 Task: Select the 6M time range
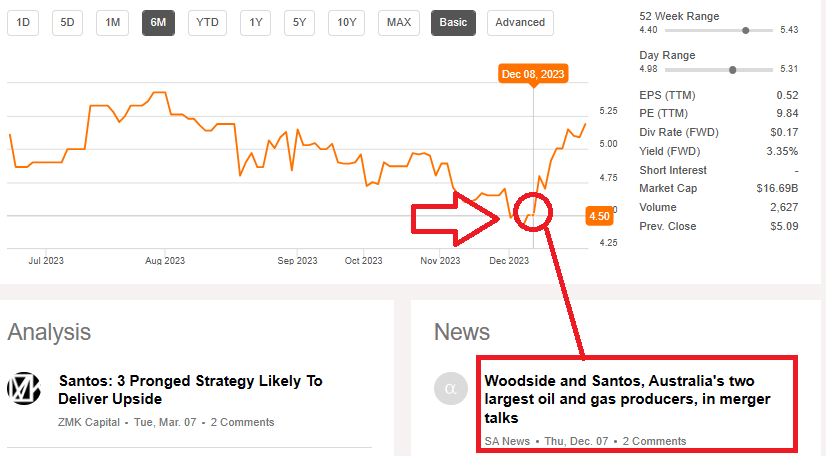[159, 22]
